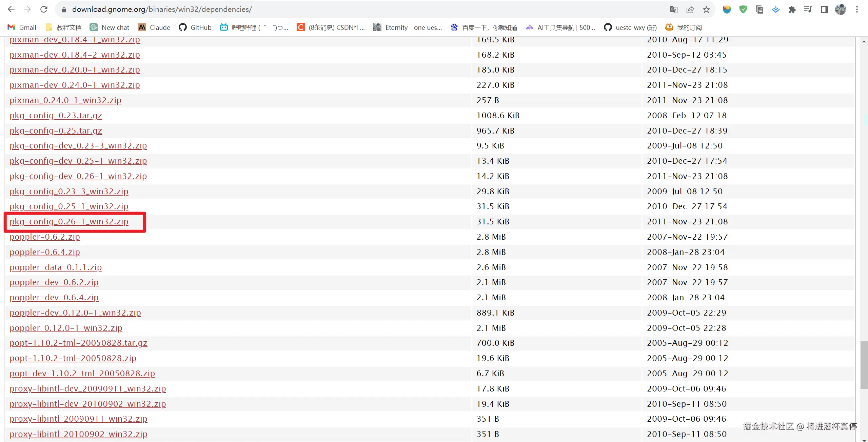Download pkg-config_0.26-1_win32.zip
Viewport: 868px width, 442px height.
point(69,222)
